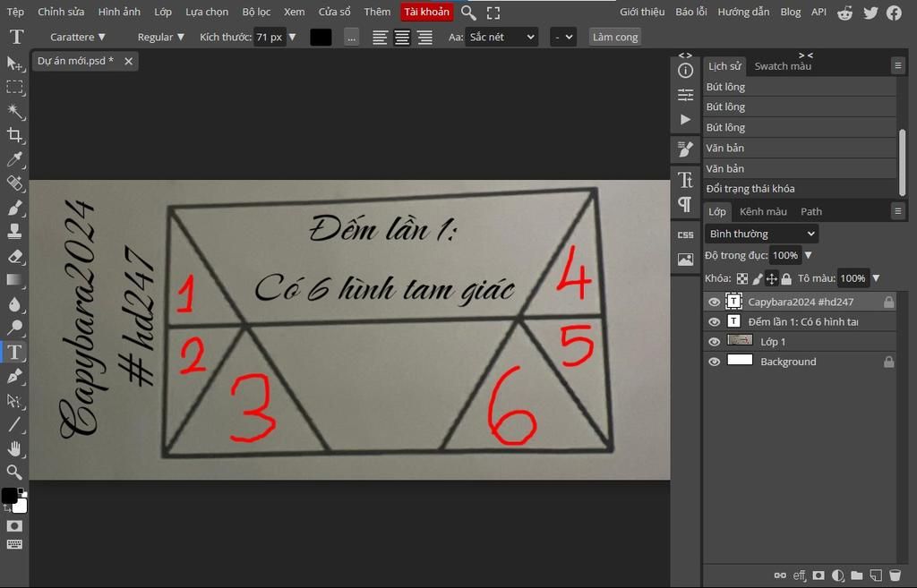Open the Bộ lọc menu

(256, 12)
